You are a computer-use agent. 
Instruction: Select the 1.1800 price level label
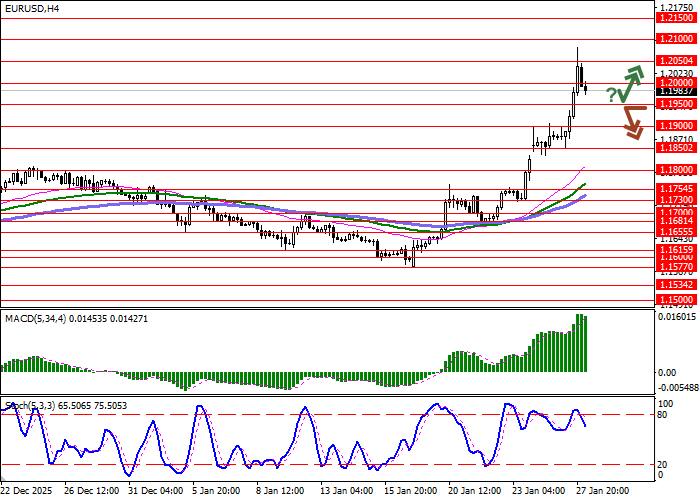pyautogui.click(x=677, y=170)
